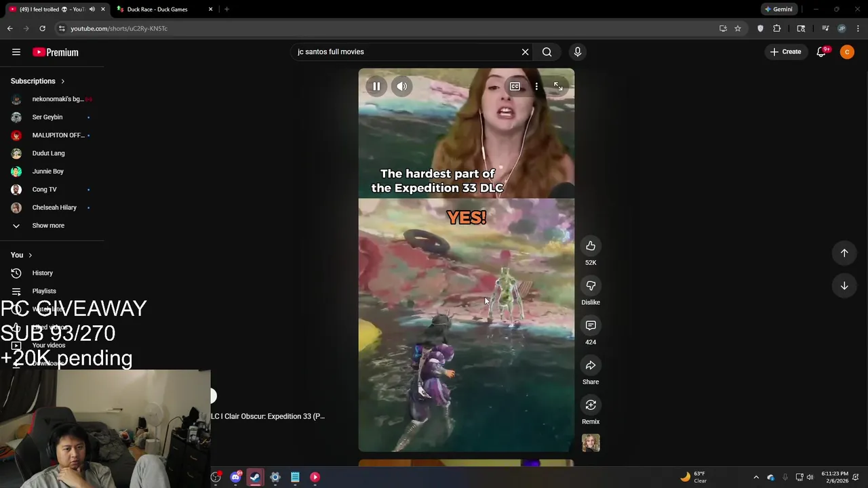The height and width of the screenshot is (488, 868).
Task: Pause the Shorts video
Action: [376, 86]
